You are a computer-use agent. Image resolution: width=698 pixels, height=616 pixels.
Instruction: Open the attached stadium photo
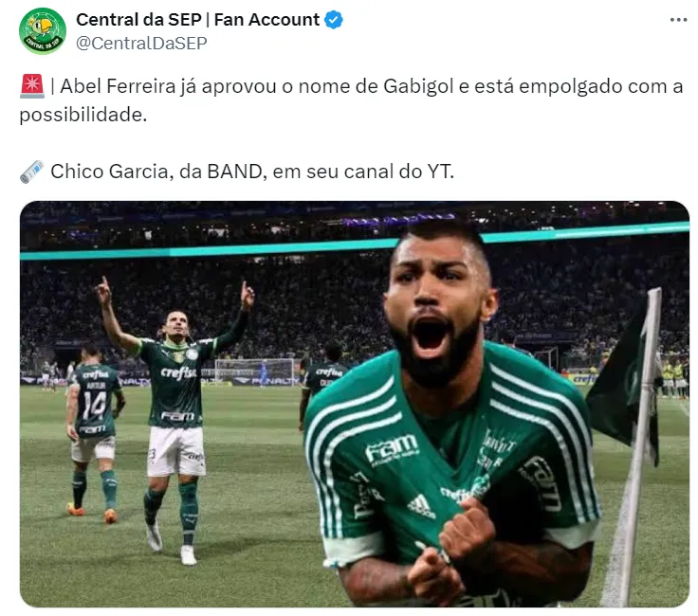(355, 404)
